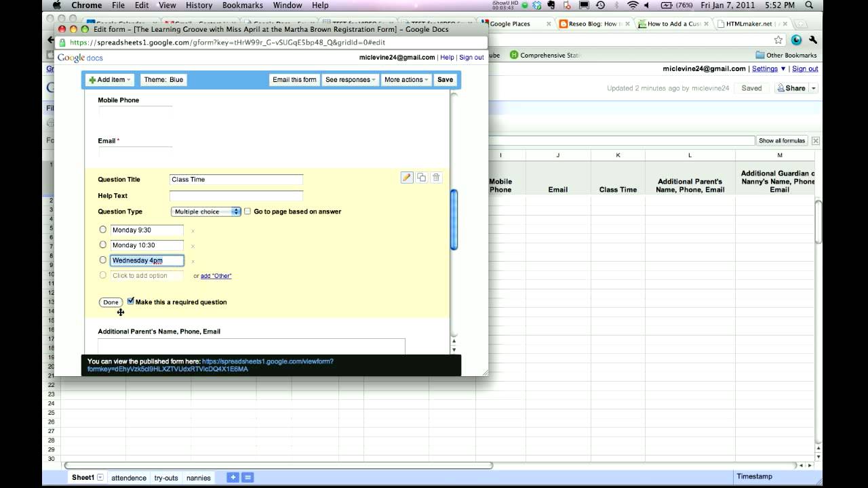Click the Help link in the form window
The width and height of the screenshot is (868, 488).
[x=447, y=58]
